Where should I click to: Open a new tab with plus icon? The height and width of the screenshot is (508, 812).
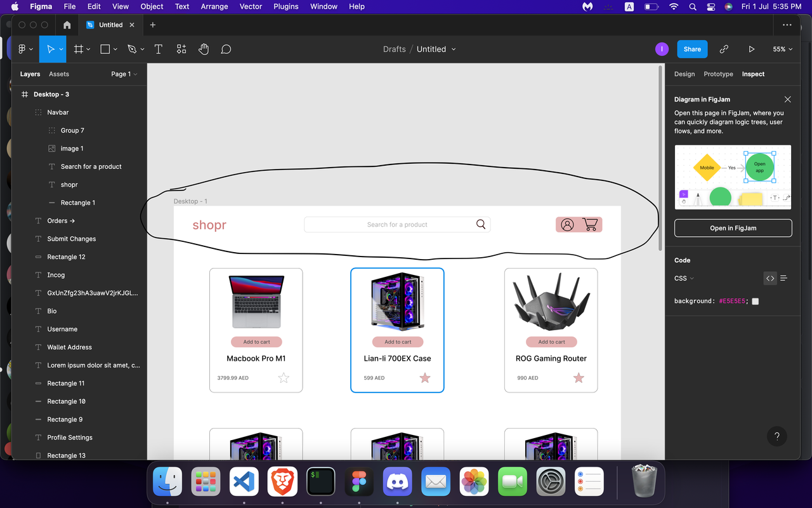click(153, 25)
